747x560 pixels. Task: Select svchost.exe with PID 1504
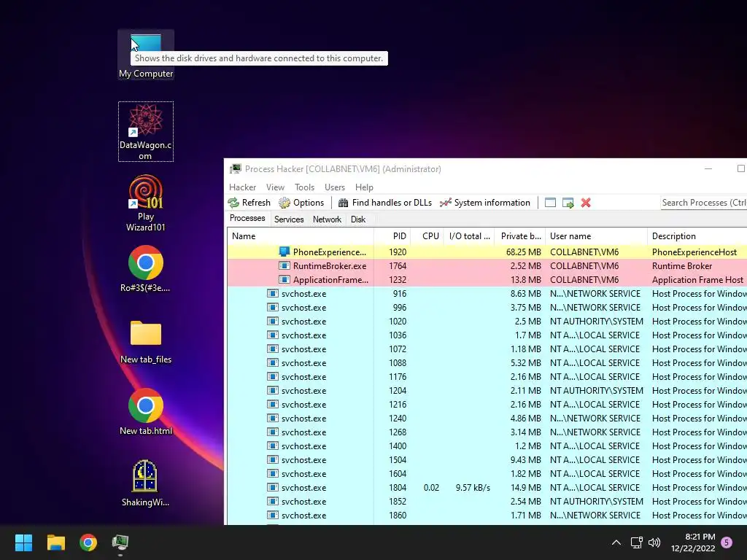tap(487, 459)
